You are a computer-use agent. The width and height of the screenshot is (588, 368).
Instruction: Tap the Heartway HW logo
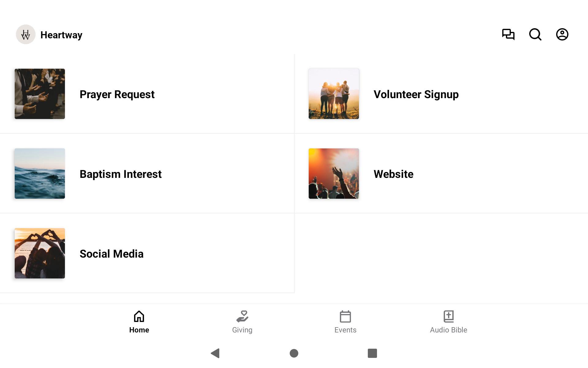[x=26, y=34]
